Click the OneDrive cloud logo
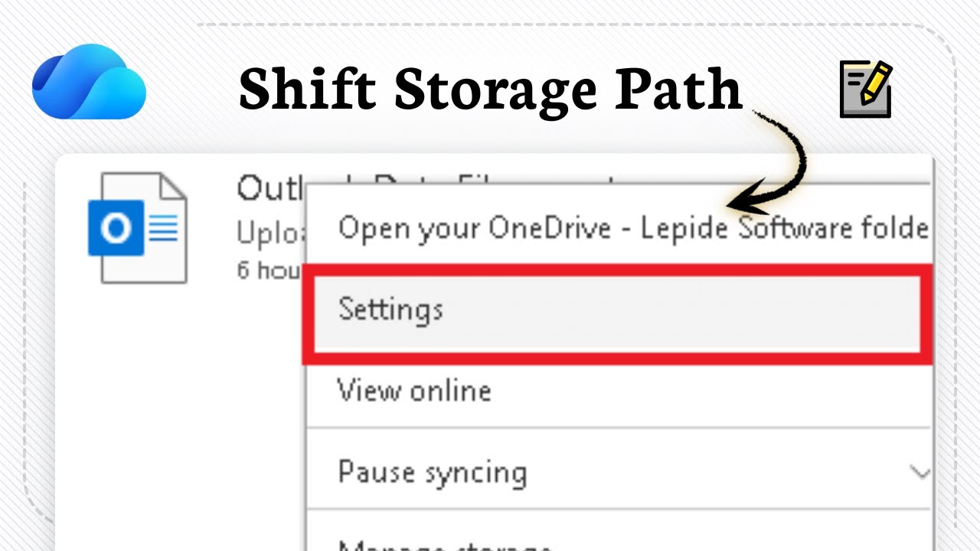 pos(89,82)
